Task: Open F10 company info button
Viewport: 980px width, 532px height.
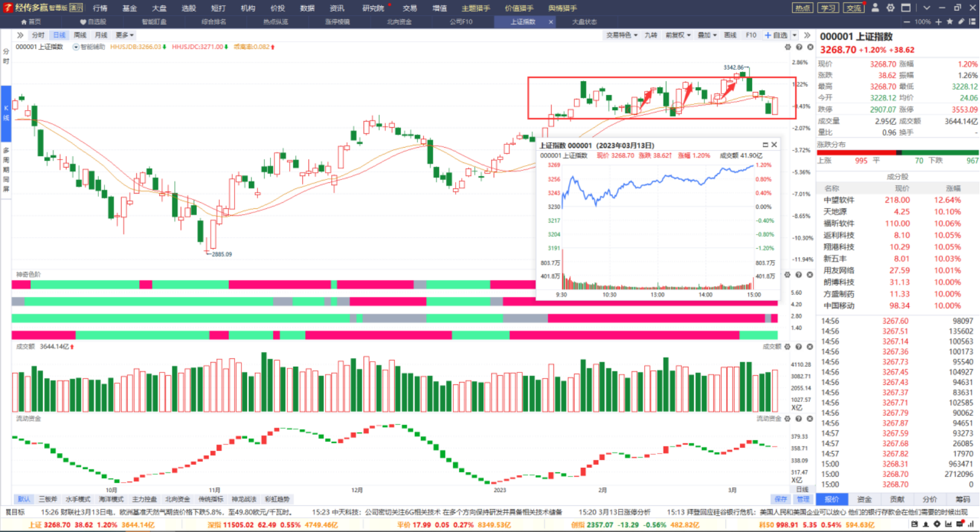Action: pyautogui.click(x=751, y=35)
